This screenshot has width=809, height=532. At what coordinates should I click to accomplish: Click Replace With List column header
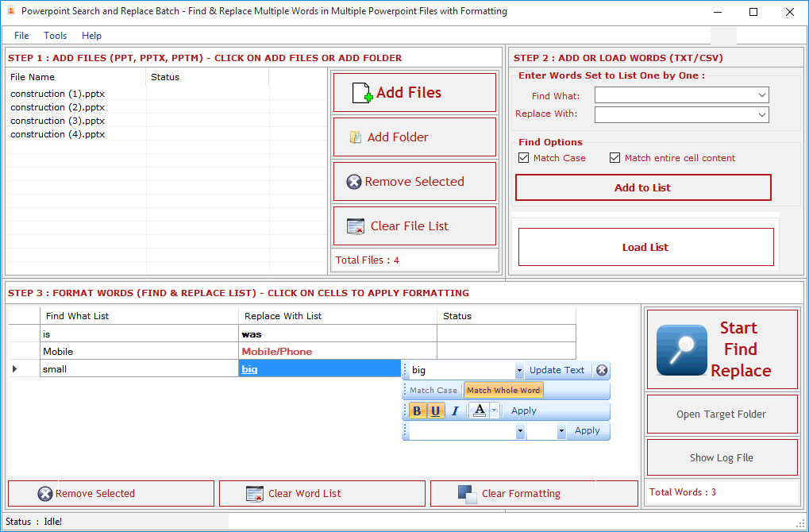(338, 316)
